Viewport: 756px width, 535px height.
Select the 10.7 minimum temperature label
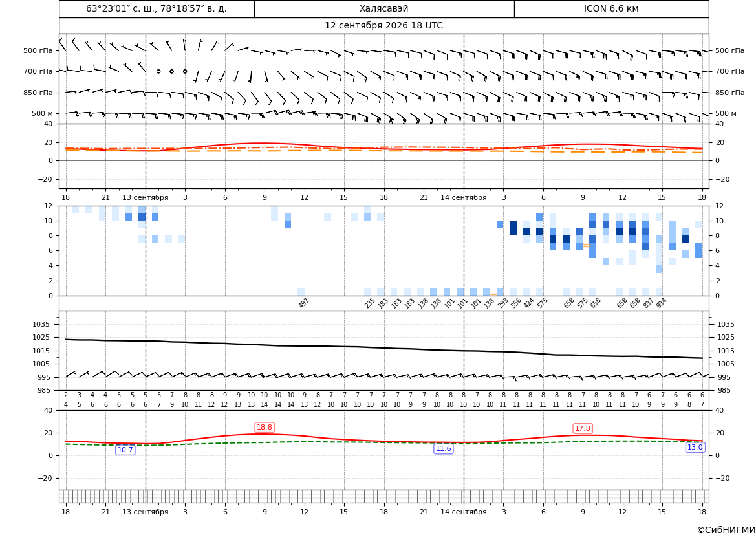(125, 450)
